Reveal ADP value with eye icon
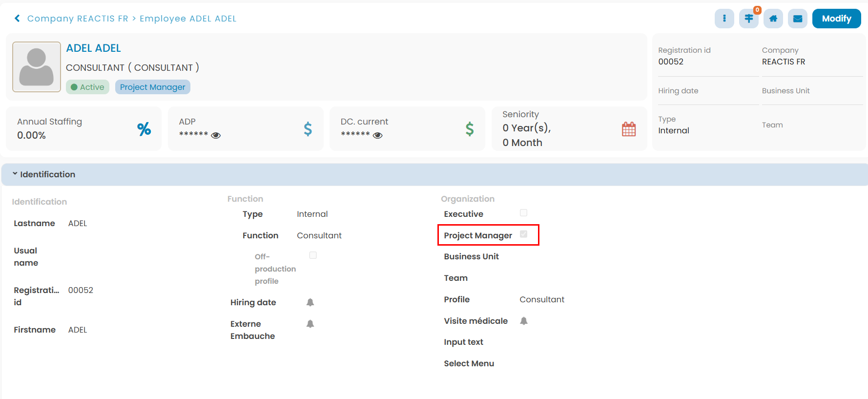The width and height of the screenshot is (868, 399). click(216, 135)
